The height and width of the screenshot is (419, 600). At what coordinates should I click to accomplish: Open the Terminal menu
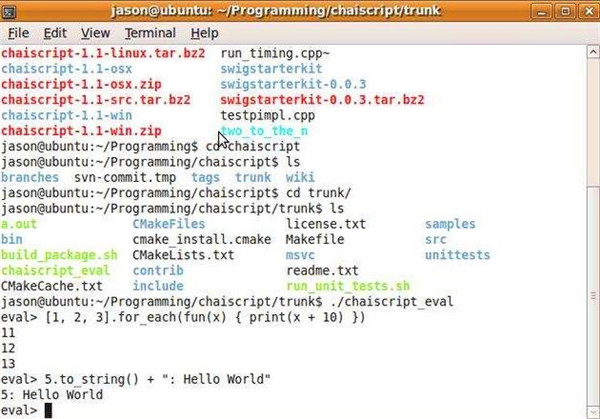point(150,33)
